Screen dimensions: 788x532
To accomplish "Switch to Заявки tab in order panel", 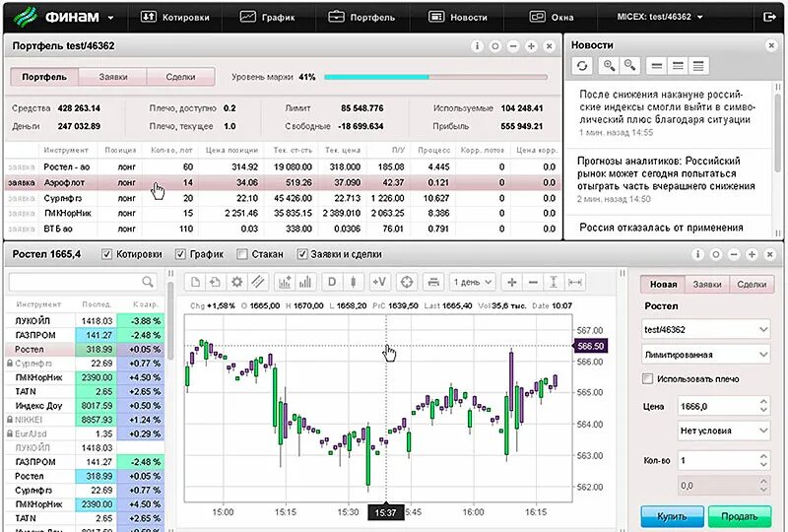I will click(x=707, y=284).
